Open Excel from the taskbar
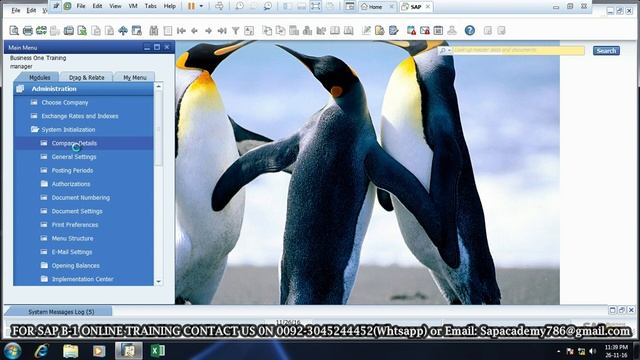Viewport: 640px width, 360px height. pos(158,351)
